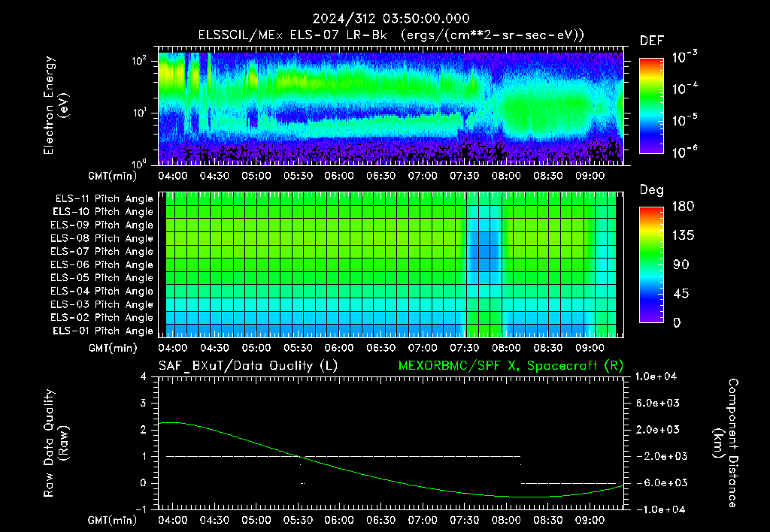Click the ELS-11 Pitch Angle row label
Image resolution: width=770 pixels, height=532 pixels.
[104, 199]
